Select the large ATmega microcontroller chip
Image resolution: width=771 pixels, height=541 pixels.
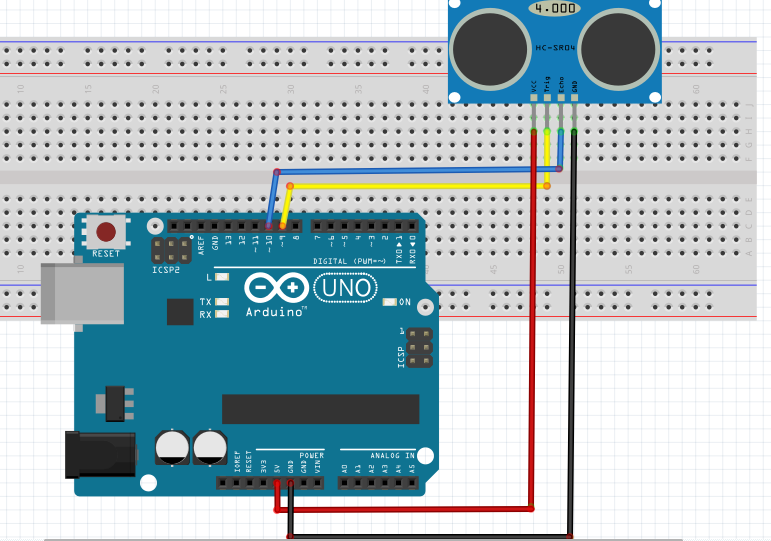320,408
